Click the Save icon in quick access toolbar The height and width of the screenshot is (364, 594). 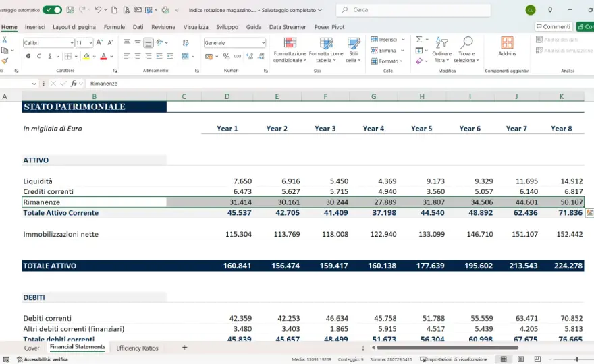[x=70, y=10]
